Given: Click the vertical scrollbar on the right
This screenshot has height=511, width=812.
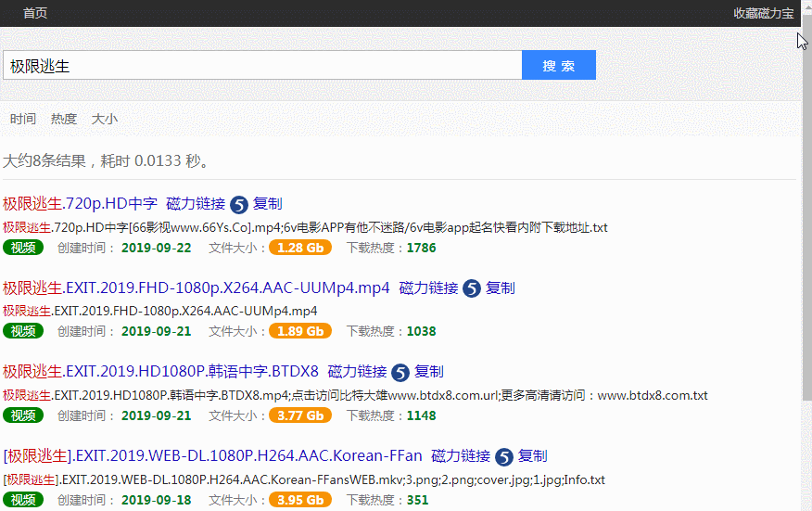Looking at the screenshot, I should 806,232.
